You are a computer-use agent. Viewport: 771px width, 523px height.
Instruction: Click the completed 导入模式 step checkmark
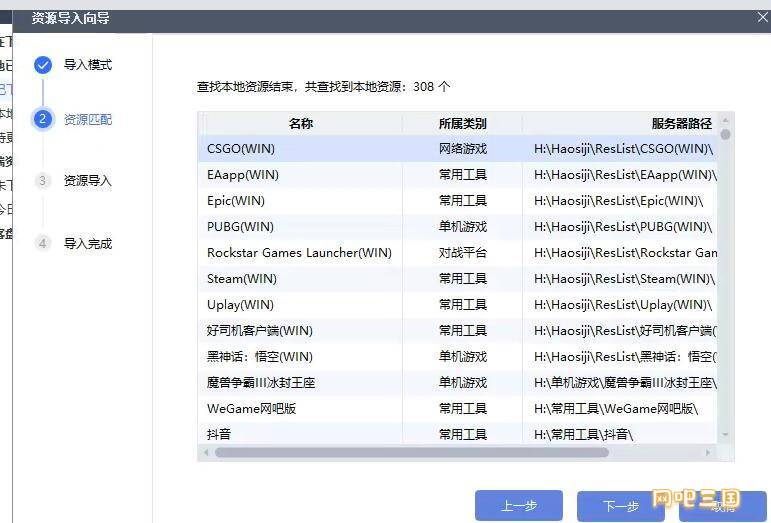click(43, 65)
